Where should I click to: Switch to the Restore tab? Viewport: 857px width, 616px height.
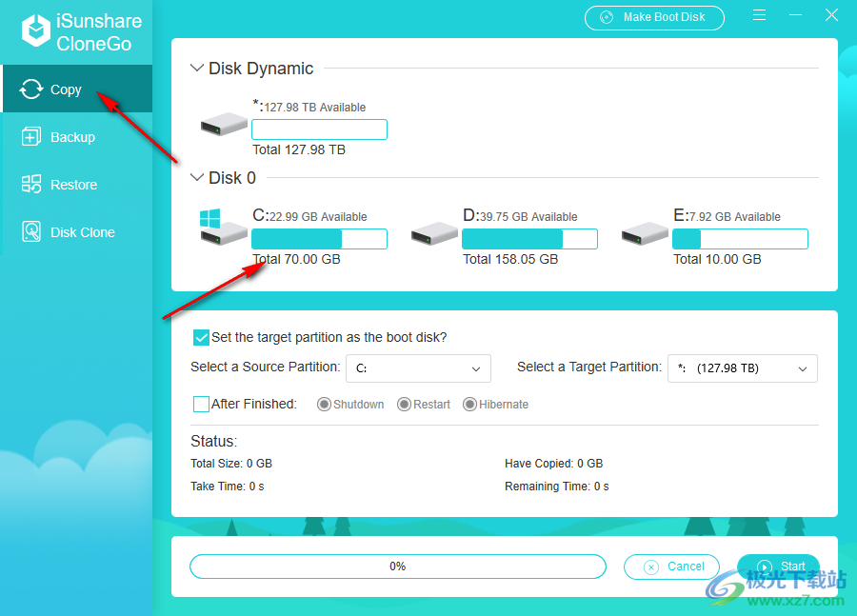pyautogui.click(x=78, y=184)
